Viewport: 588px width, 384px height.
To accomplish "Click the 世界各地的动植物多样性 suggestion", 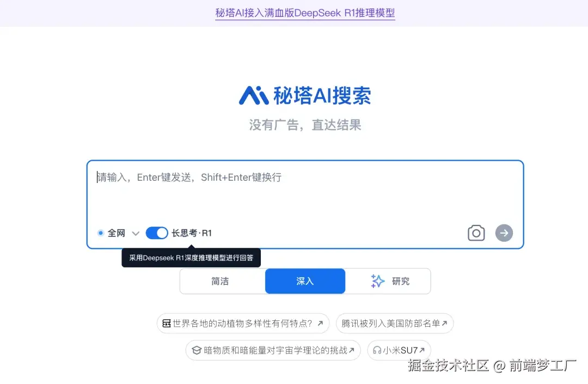I will point(245,323).
